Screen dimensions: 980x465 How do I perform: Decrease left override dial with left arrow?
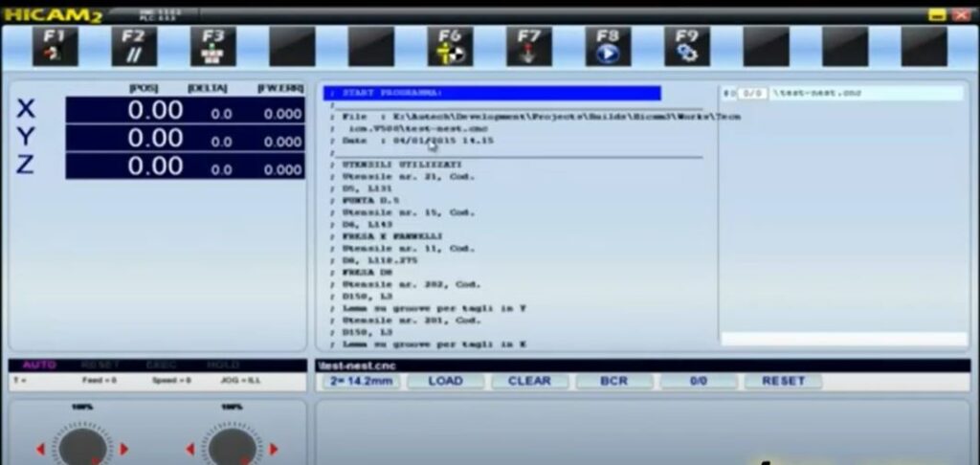[40, 449]
